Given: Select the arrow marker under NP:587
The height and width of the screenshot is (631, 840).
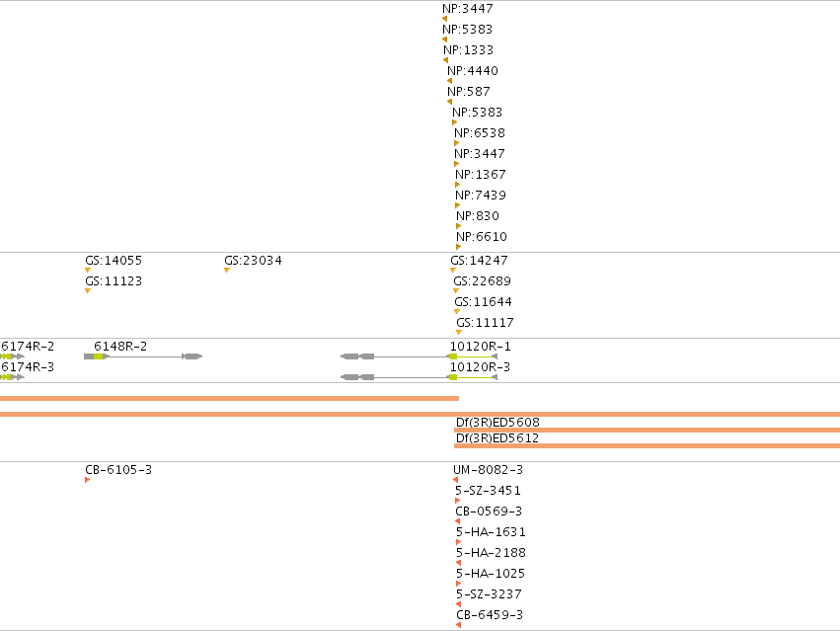Looking at the screenshot, I should click(449, 102).
